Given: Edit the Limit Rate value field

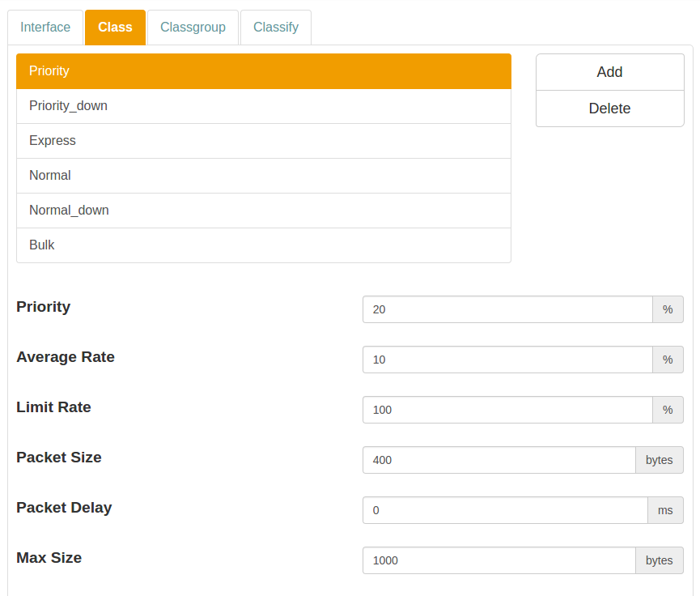Looking at the screenshot, I should click(507, 410).
